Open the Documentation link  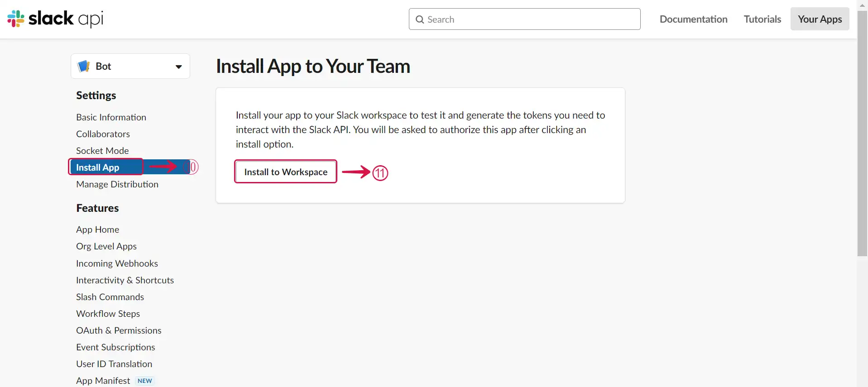(x=693, y=19)
